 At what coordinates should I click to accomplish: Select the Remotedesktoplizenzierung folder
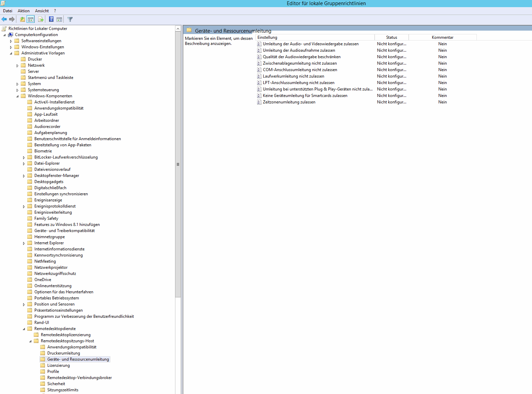pyautogui.click(x=66, y=335)
